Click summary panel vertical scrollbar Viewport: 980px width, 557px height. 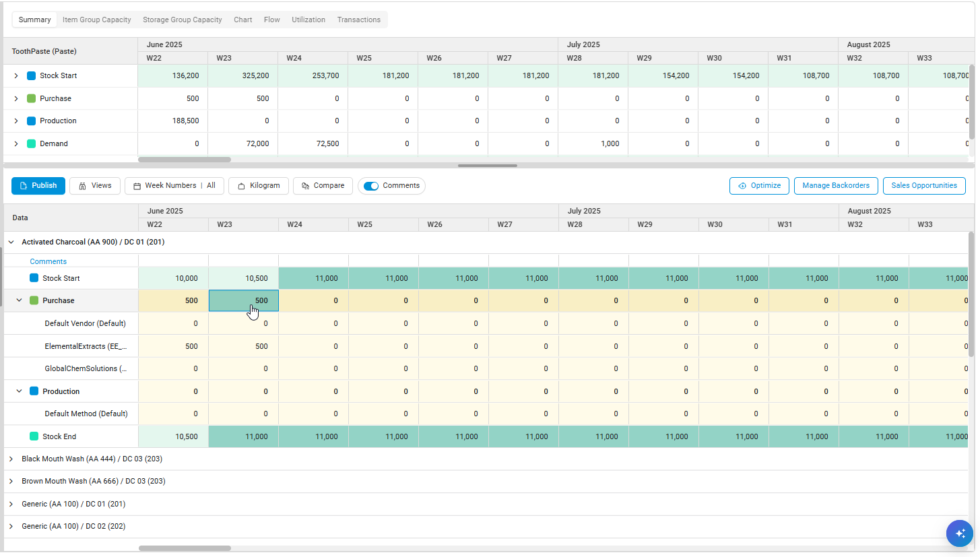[971, 101]
